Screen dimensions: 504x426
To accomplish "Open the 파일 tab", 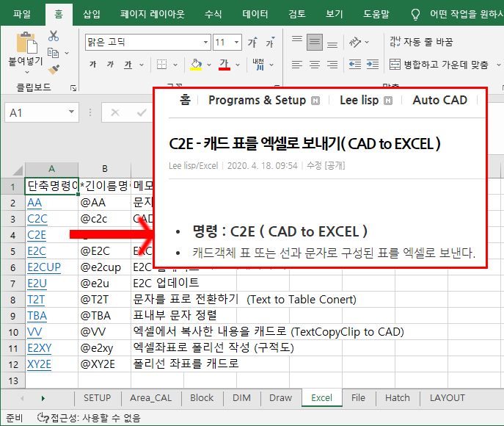I will 22,14.
